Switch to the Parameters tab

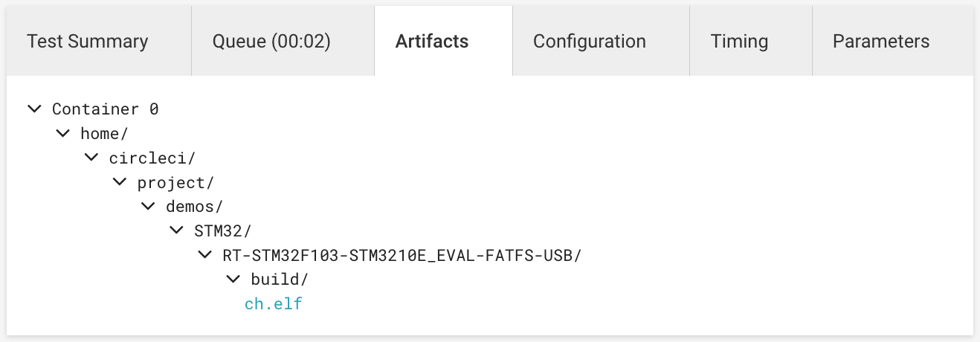881,42
